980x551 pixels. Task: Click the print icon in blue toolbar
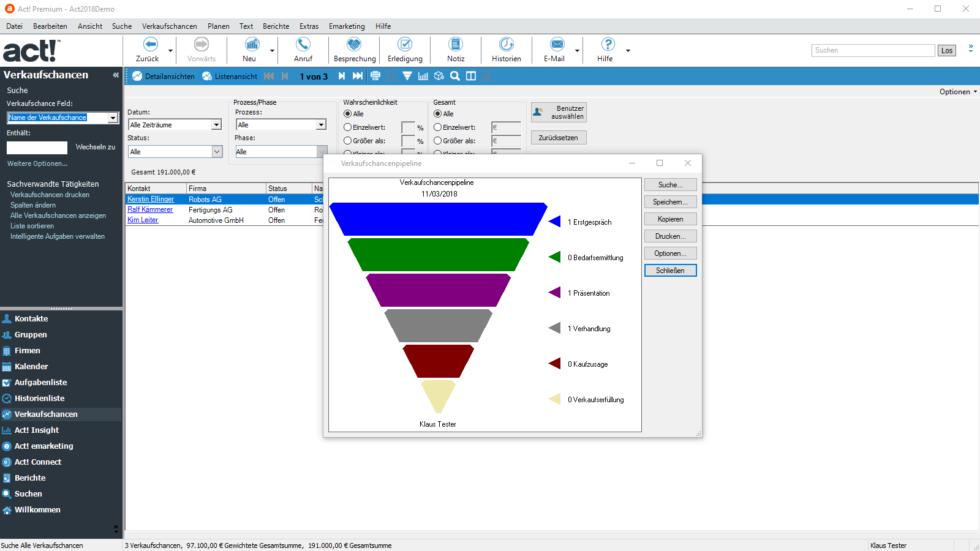(x=375, y=76)
